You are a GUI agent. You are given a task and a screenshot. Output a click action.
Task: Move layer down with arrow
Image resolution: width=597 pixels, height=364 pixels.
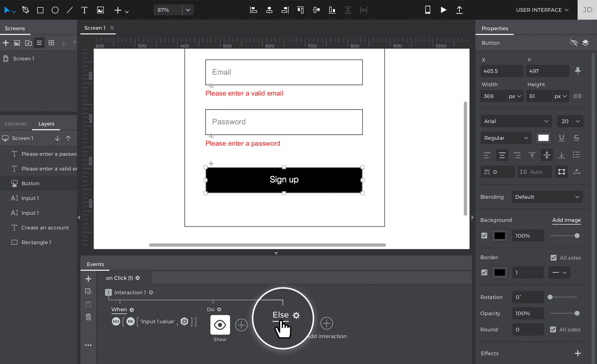point(57,138)
